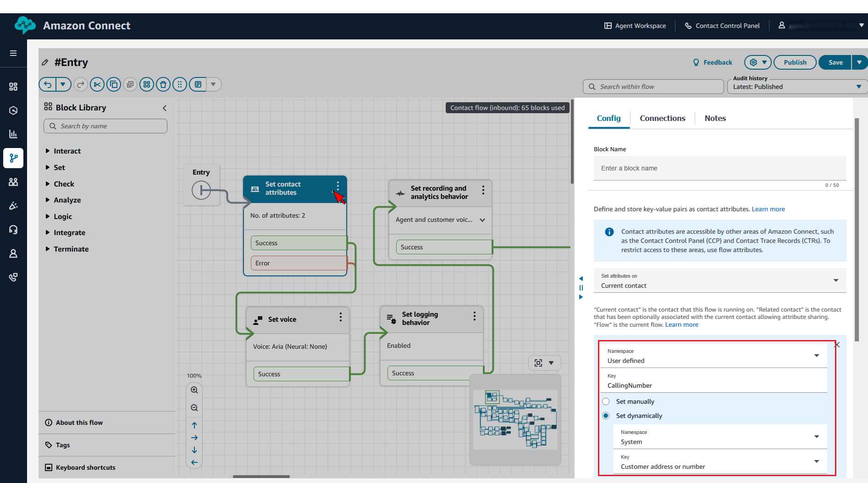Click the trash delete icon in toolbar
Viewport: 868px width, 483px height.
(x=163, y=84)
